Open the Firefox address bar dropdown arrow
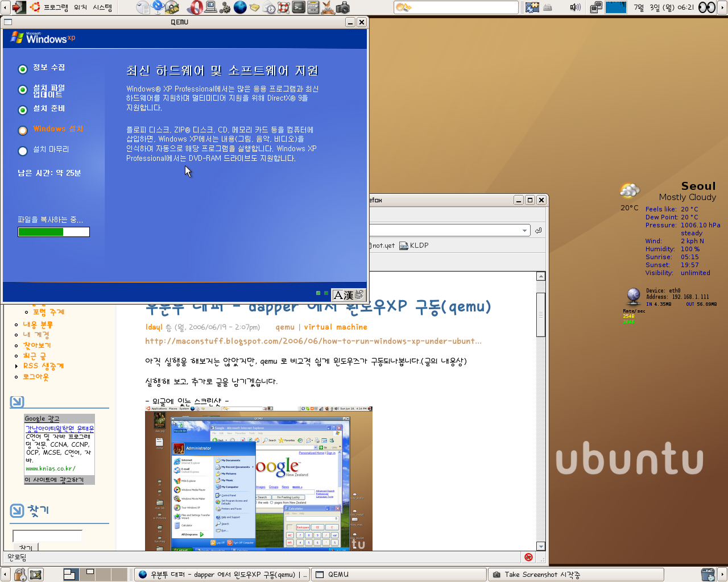The width and height of the screenshot is (728, 582). [524, 230]
